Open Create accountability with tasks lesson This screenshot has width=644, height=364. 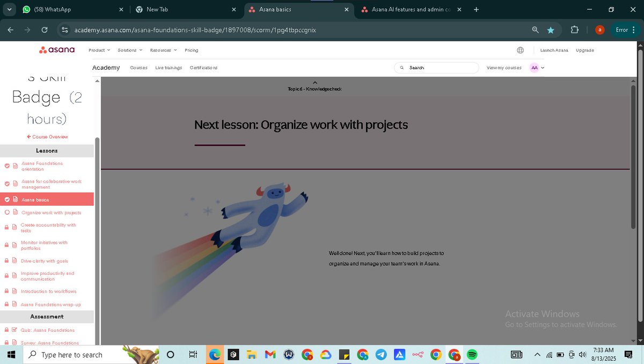(x=48, y=228)
